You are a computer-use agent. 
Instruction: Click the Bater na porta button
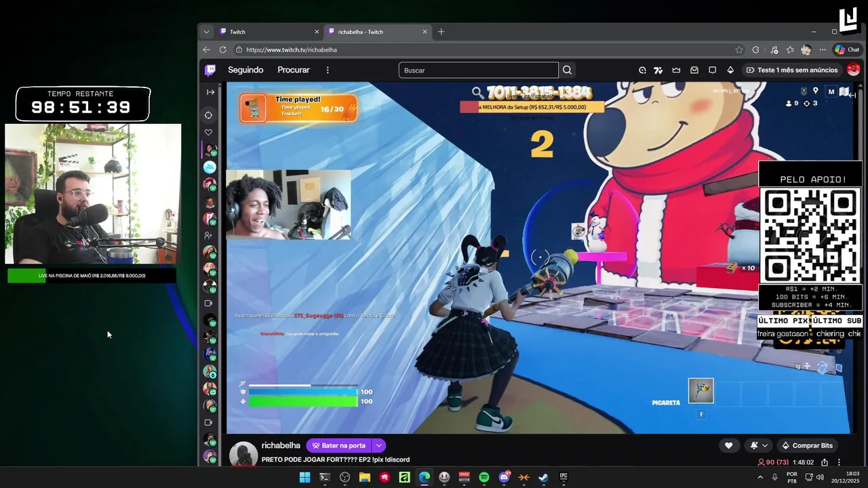point(338,445)
